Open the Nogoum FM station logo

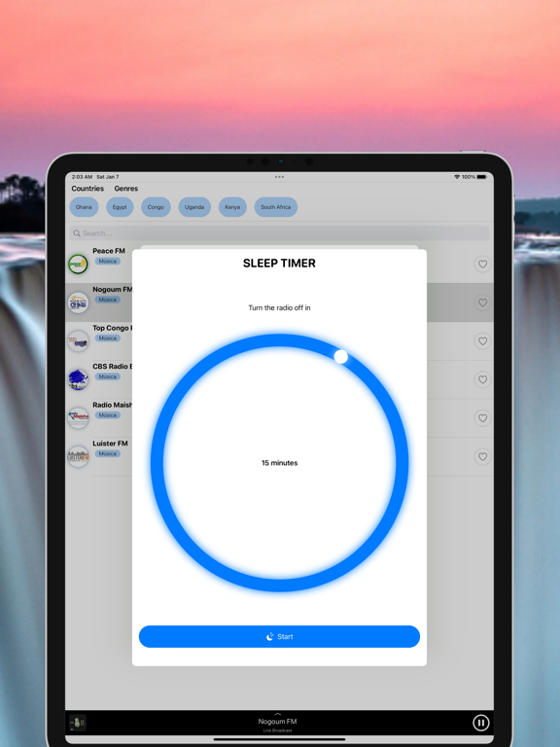click(78, 302)
